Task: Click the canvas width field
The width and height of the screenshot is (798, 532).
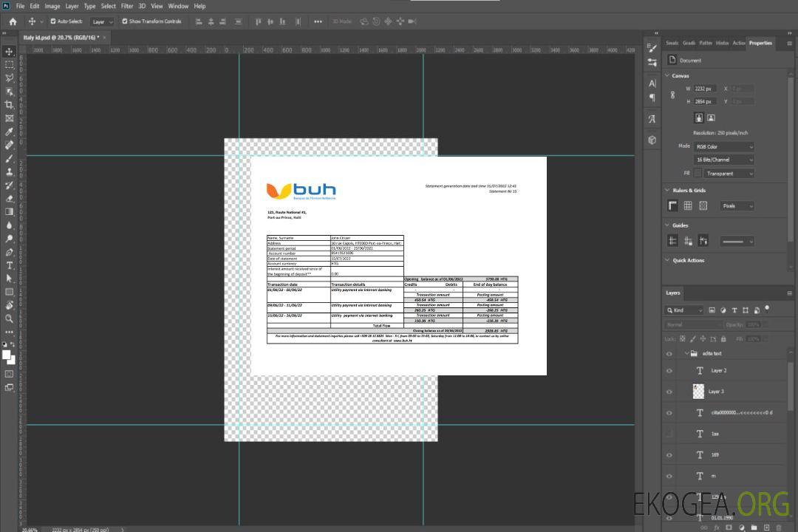Action: click(x=705, y=89)
